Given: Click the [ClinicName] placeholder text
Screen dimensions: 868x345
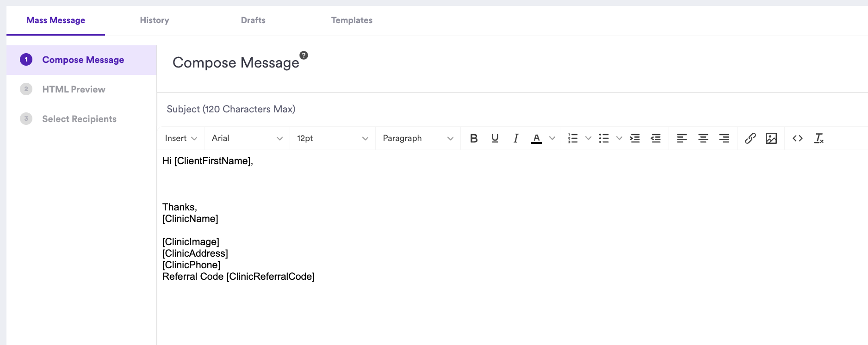Looking at the screenshot, I should coord(190,219).
